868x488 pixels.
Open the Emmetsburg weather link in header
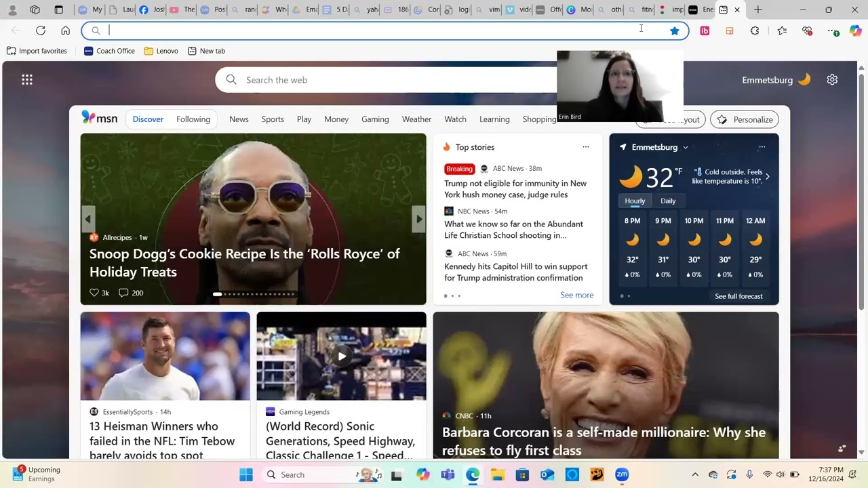pos(776,80)
